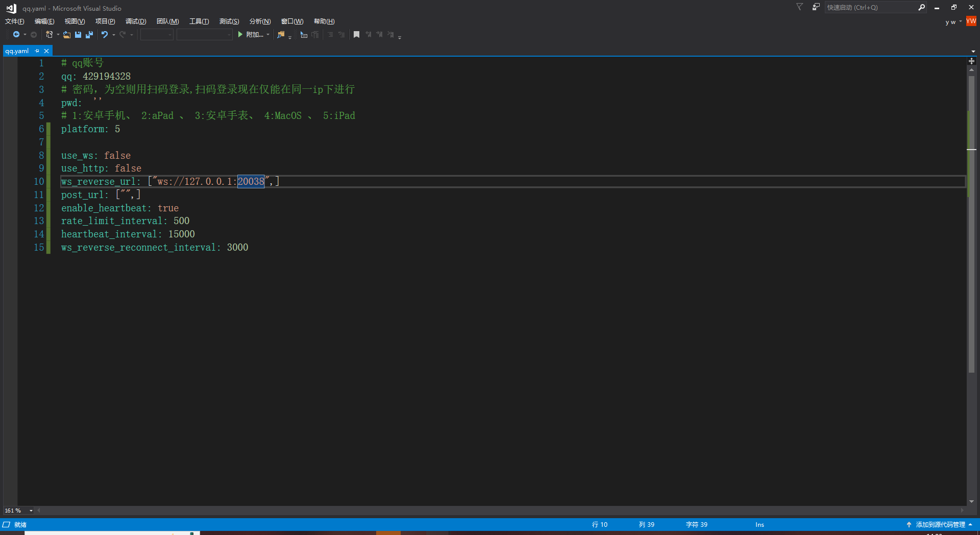This screenshot has height=535, width=980.
Task: Open a file with the Open File icon
Action: pos(67,34)
